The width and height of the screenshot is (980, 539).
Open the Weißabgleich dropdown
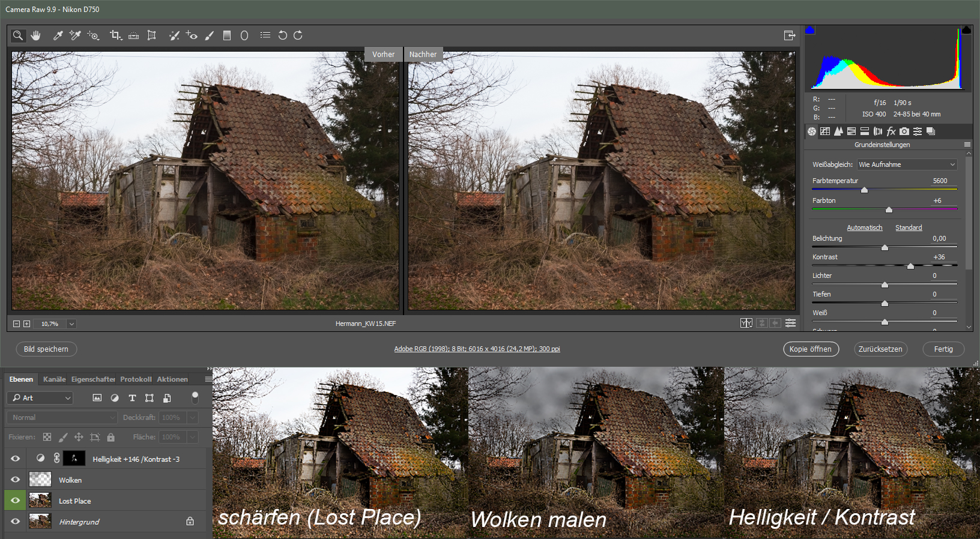[907, 164]
